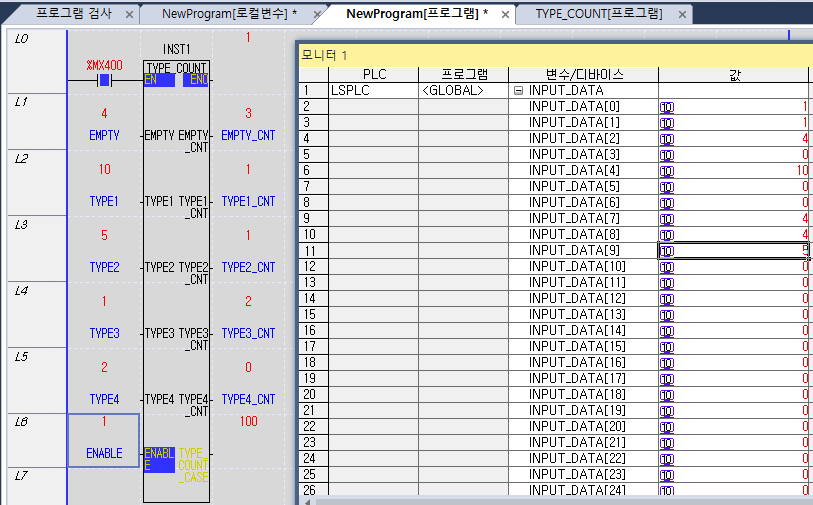Image resolution: width=813 pixels, height=505 pixels.
Task: Click the 값 column header
Action: tap(734, 75)
